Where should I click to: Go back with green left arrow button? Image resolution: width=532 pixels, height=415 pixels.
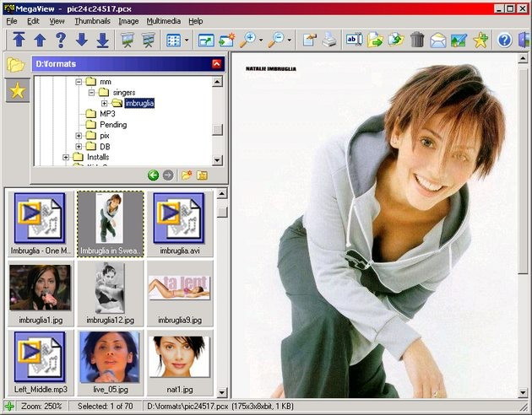[x=154, y=175]
